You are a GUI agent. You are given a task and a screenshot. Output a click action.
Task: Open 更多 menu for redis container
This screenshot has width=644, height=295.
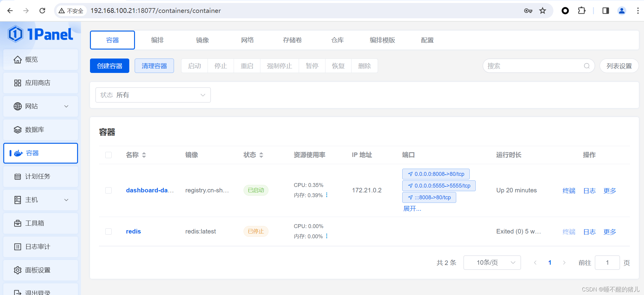click(x=610, y=232)
